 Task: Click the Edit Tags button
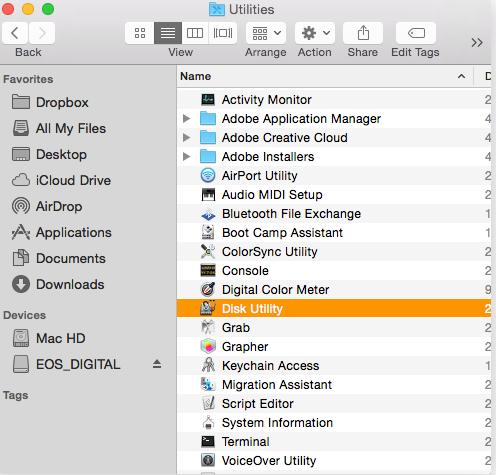tap(416, 33)
